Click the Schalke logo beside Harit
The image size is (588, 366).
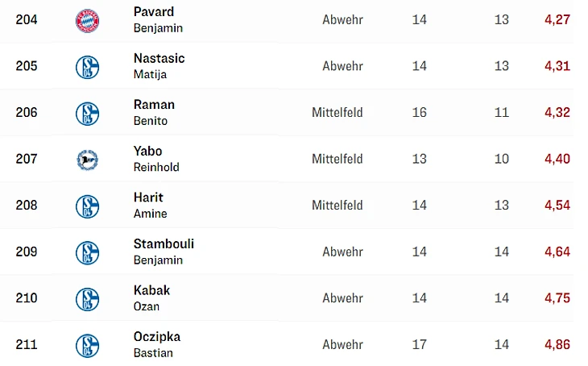tap(87, 206)
